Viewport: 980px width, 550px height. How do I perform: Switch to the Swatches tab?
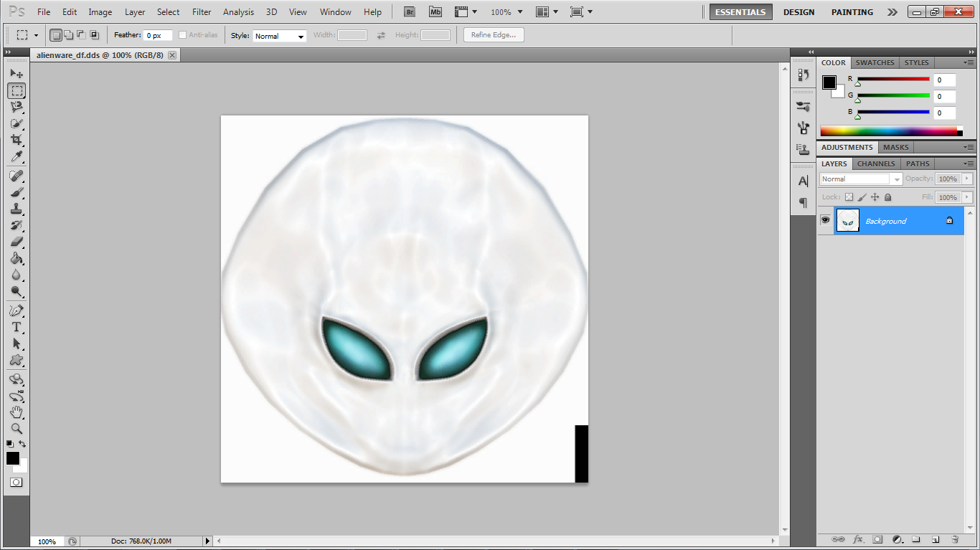click(x=875, y=62)
